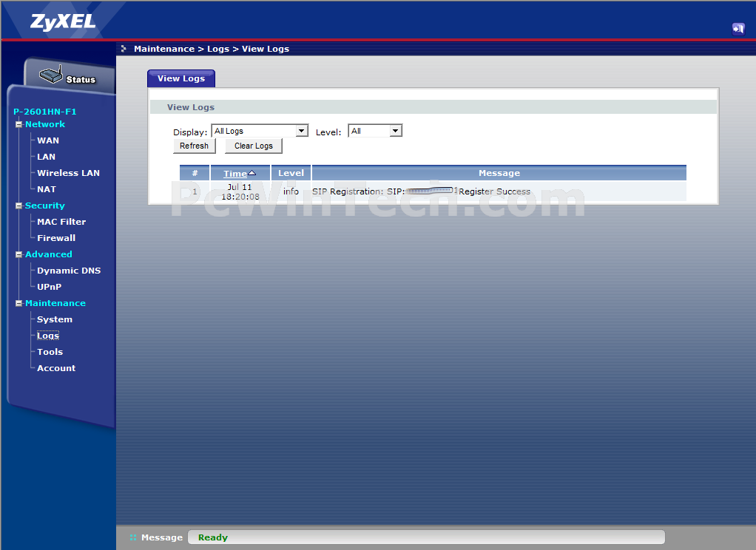
Task: Click the # column header
Action: (x=195, y=173)
